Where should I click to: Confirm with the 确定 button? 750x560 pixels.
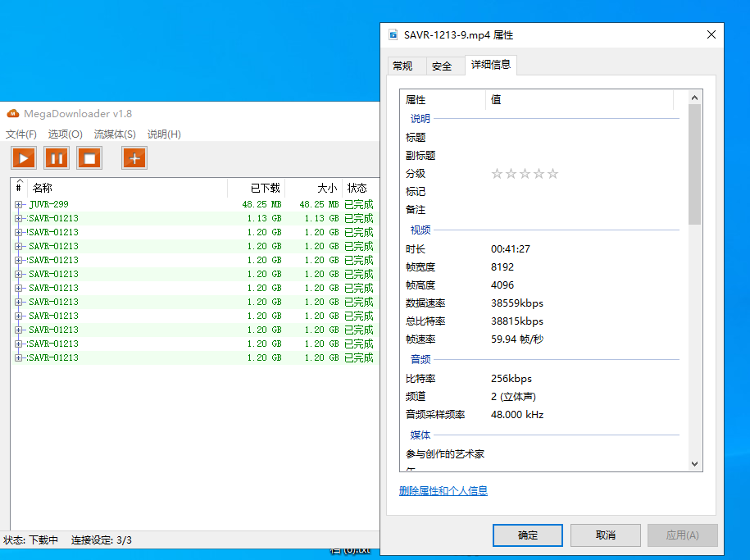tap(528, 535)
